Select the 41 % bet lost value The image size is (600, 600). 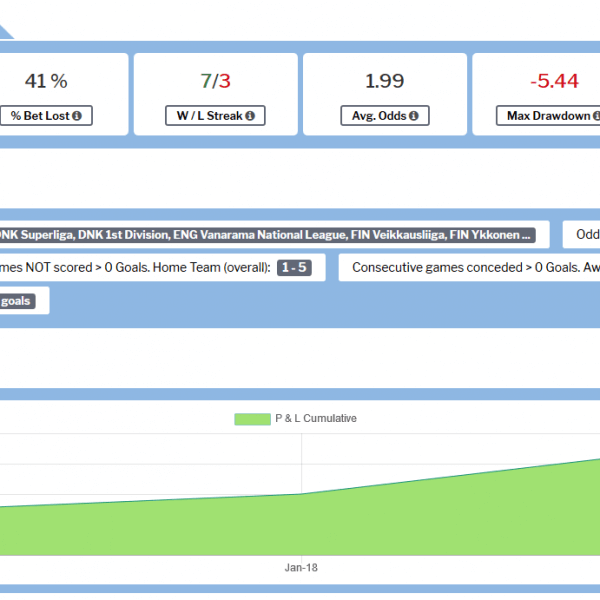[x=46, y=81]
